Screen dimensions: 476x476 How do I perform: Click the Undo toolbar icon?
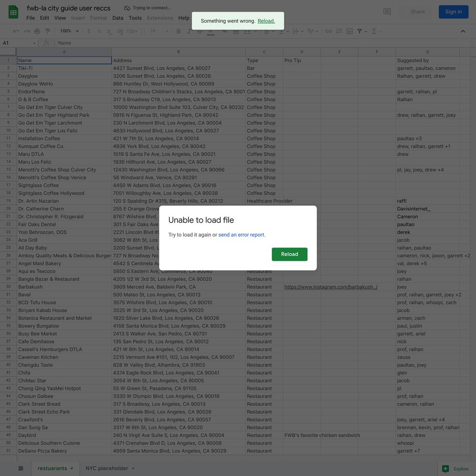[16, 31]
